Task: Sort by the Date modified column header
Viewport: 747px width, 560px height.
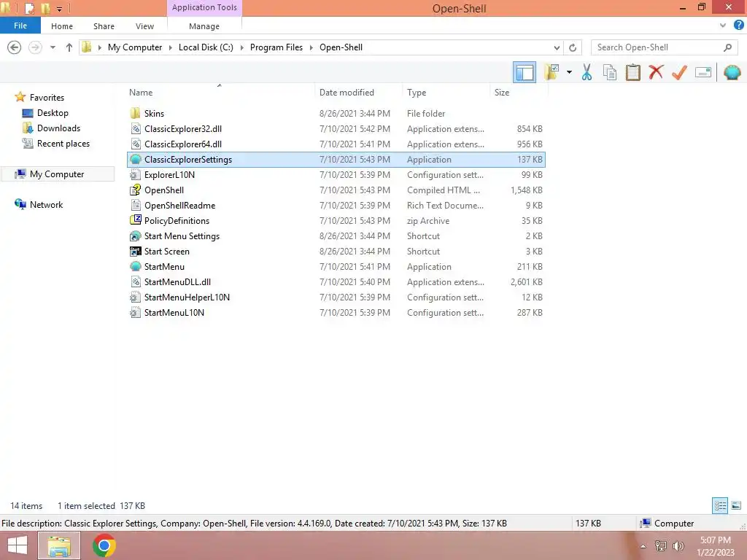Action: pos(358,93)
